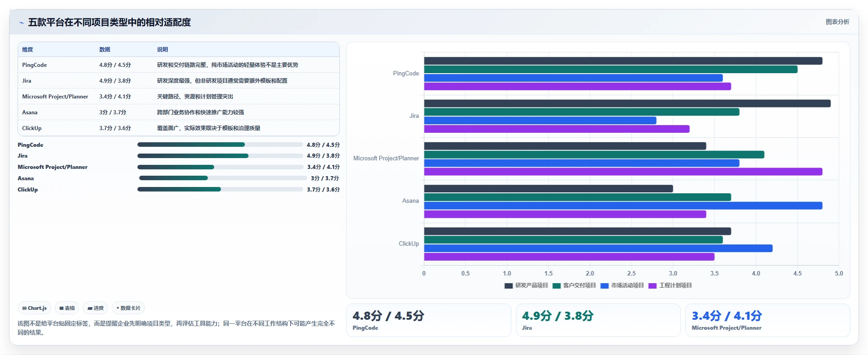
Task: Click the dark 研发产品项目 bar for PingCode
Action: pyautogui.click(x=623, y=61)
